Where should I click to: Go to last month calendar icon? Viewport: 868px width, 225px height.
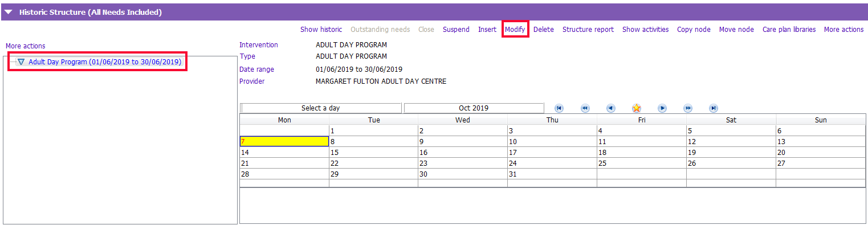point(714,108)
